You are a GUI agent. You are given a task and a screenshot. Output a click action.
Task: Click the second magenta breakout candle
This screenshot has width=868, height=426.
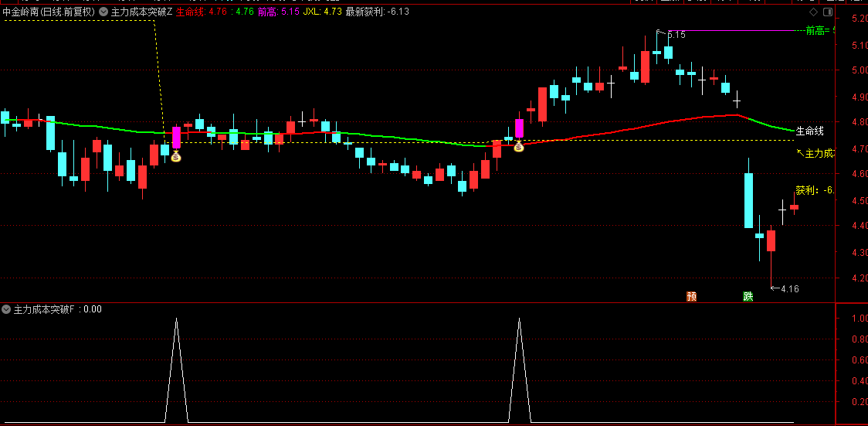519,128
